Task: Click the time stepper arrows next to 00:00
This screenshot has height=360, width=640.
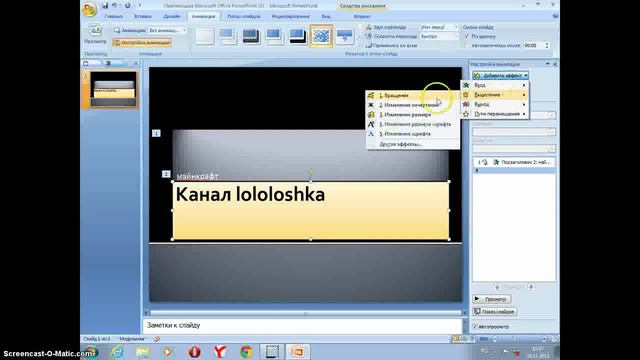Action: (547, 45)
